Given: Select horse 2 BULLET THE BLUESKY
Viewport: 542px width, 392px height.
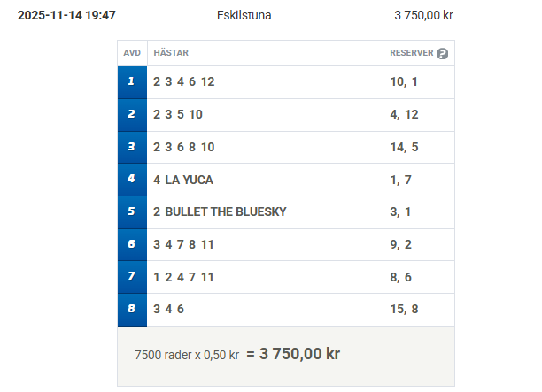Looking at the screenshot, I should coord(220,212).
